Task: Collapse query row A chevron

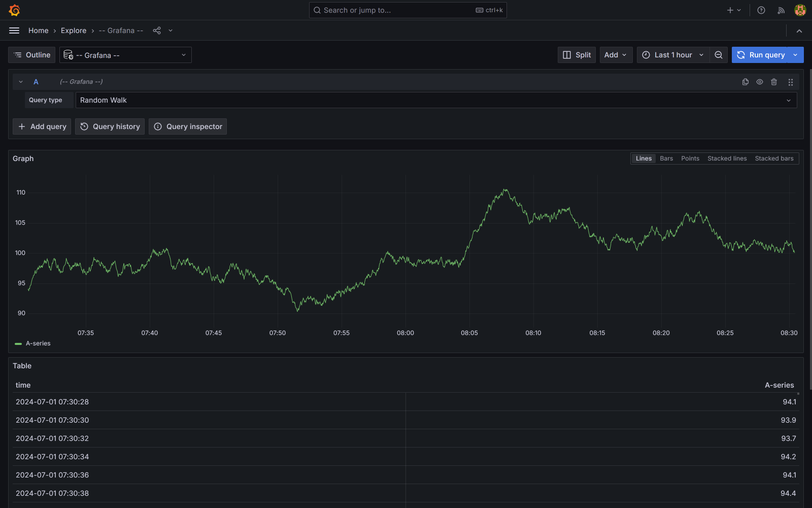Action: (x=21, y=82)
